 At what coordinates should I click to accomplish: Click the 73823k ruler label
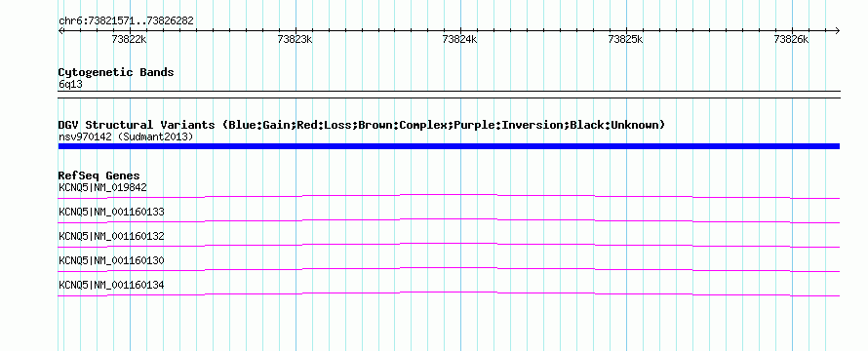295,39
